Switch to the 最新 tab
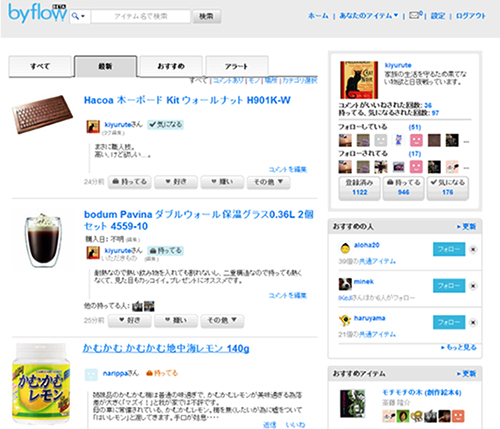The width and height of the screenshot is (500, 429). pos(105,66)
